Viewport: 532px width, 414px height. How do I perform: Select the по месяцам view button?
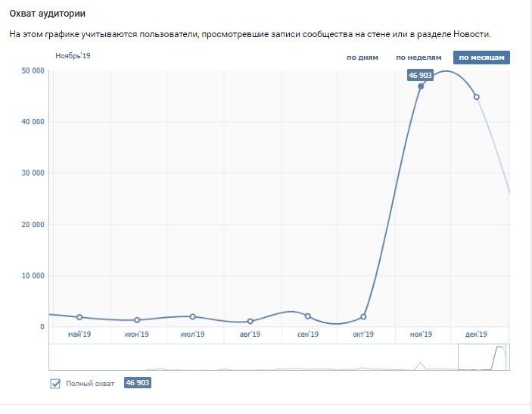point(481,58)
